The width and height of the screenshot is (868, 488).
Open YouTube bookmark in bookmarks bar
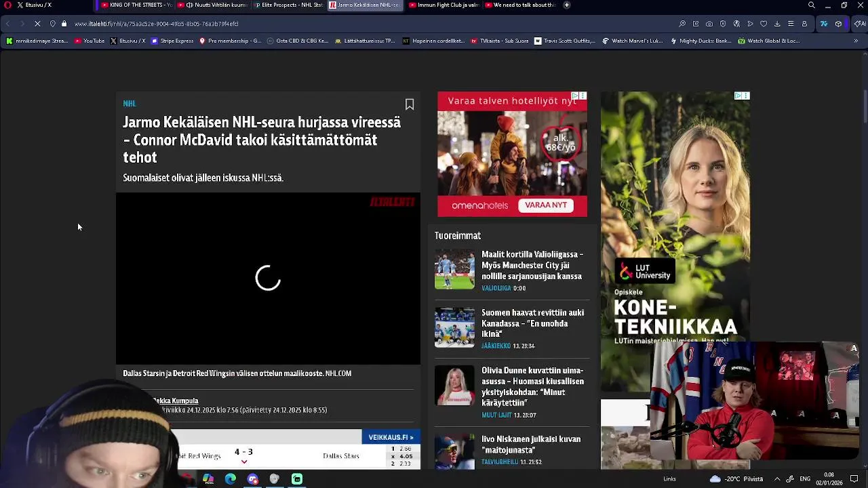[x=90, y=41]
